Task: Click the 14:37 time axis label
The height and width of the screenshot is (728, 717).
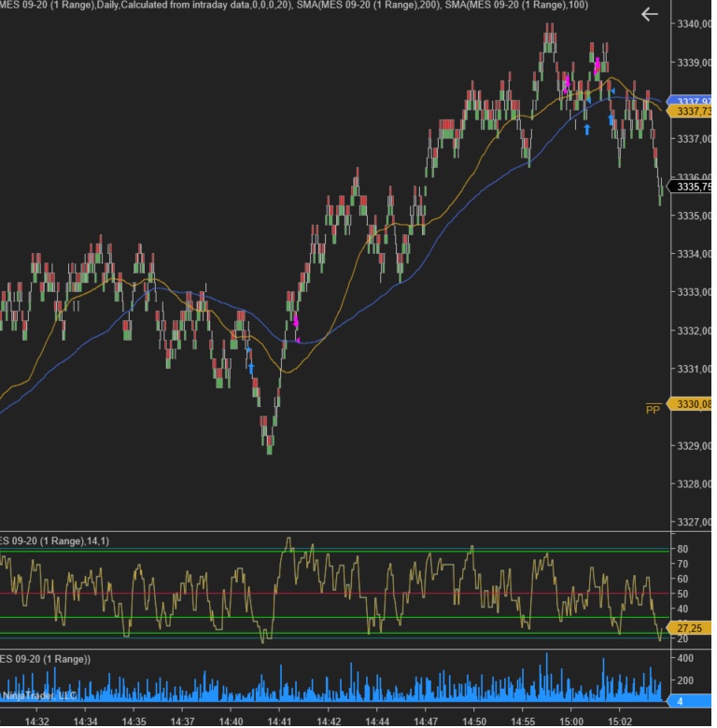Action: click(x=182, y=721)
